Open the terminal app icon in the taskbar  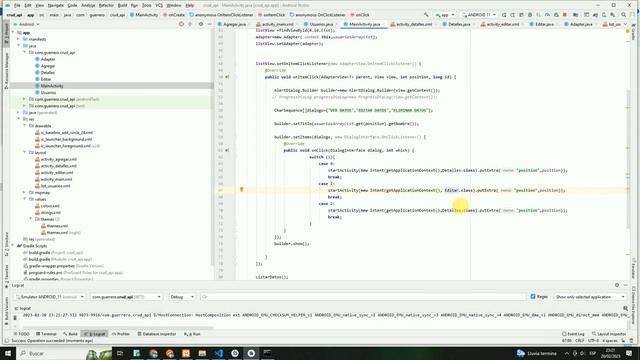tap(267, 353)
